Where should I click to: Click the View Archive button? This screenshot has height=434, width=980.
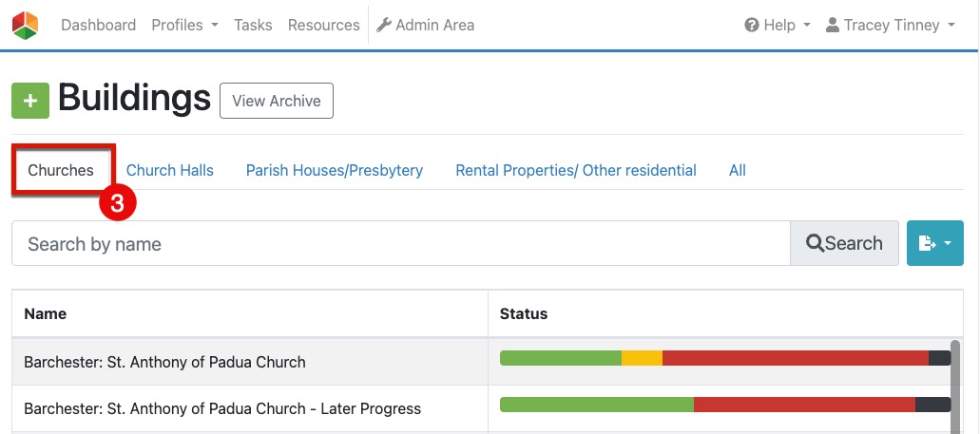(x=277, y=101)
